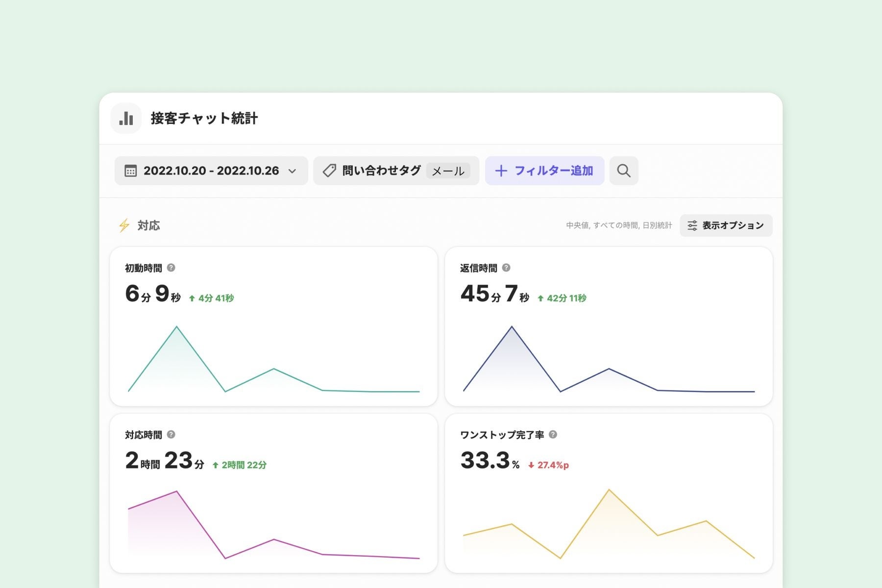Click the tag icon beside 問い合わせタグ

tap(329, 171)
